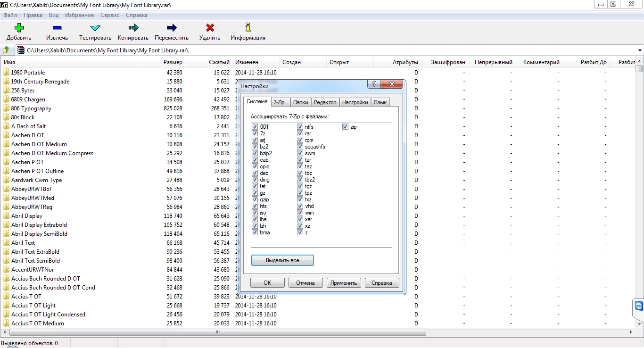This screenshot has height=348, width=644.
Task: Click folder icon of Aardvark Cwm Type
Action: pos(6,180)
